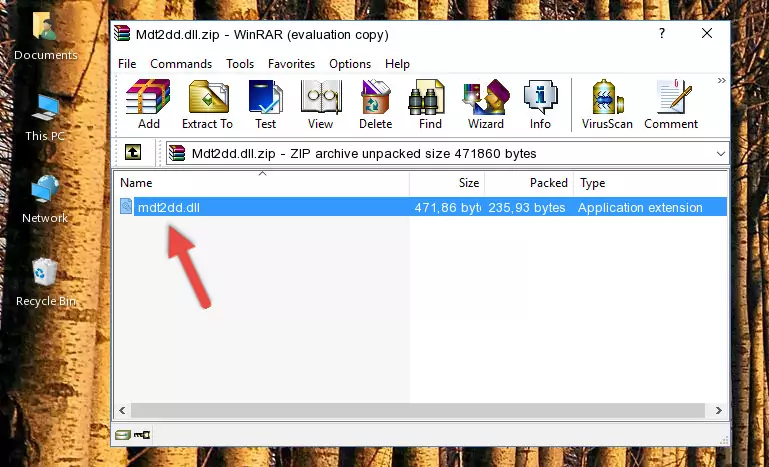
Task: Select the Network desktop icon
Action: 45,200
